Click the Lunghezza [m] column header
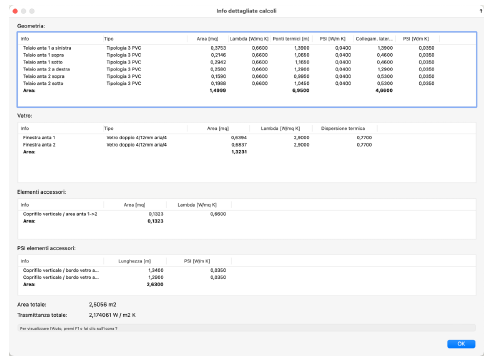Image resolution: width=489 pixels, height=362 pixels. tap(135, 261)
